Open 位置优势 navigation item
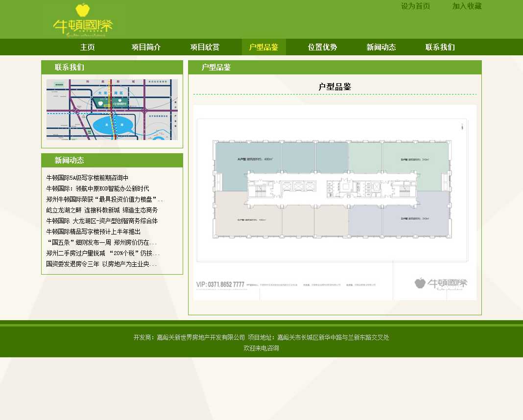523x420 pixels. pos(323,47)
